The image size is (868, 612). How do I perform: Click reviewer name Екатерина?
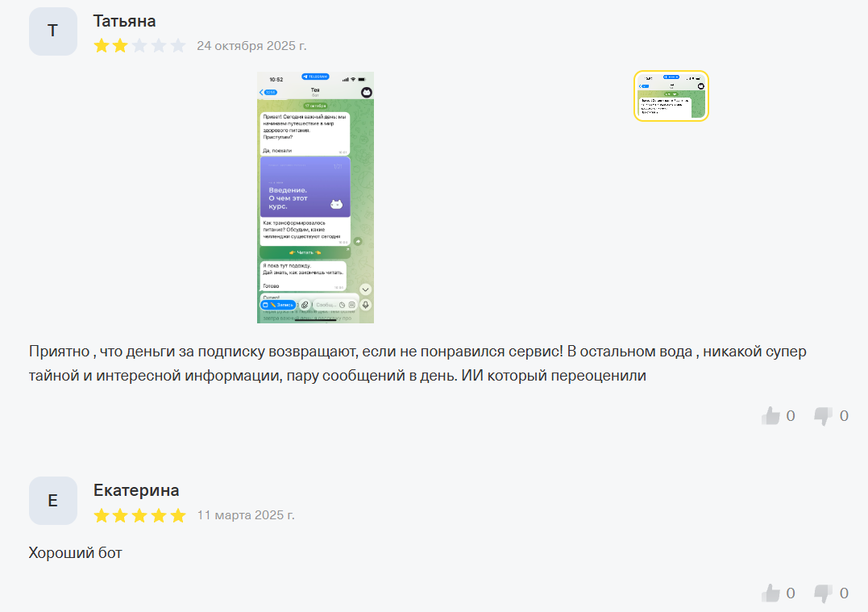point(136,491)
